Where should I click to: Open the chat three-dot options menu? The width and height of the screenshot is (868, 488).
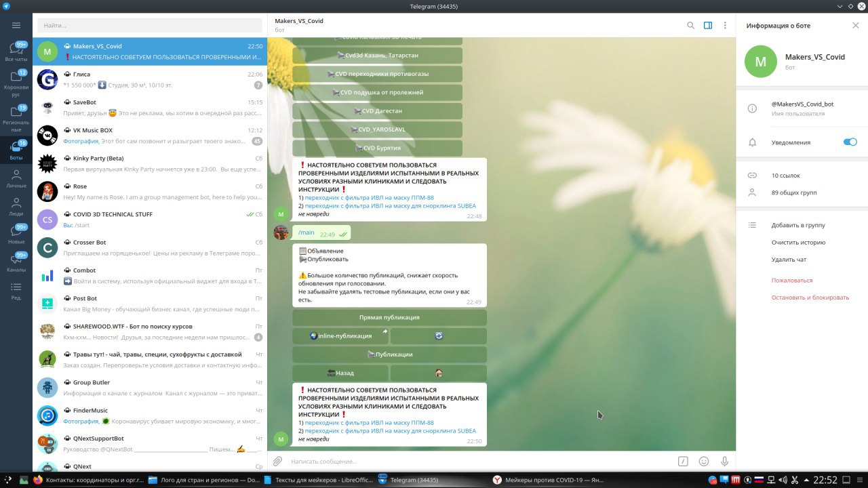tap(725, 25)
